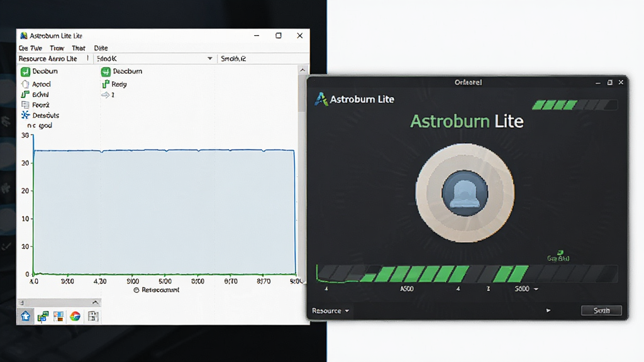Click the Bdvnl tree icon
Viewport: 644px width, 362px height.
pyautogui.click(x=25, y=94)
